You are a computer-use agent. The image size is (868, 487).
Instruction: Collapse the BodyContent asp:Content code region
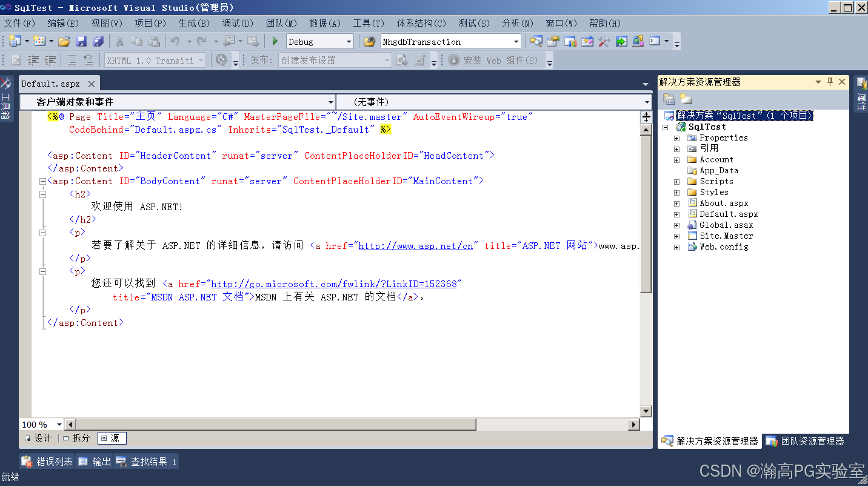tap(42, 181)
